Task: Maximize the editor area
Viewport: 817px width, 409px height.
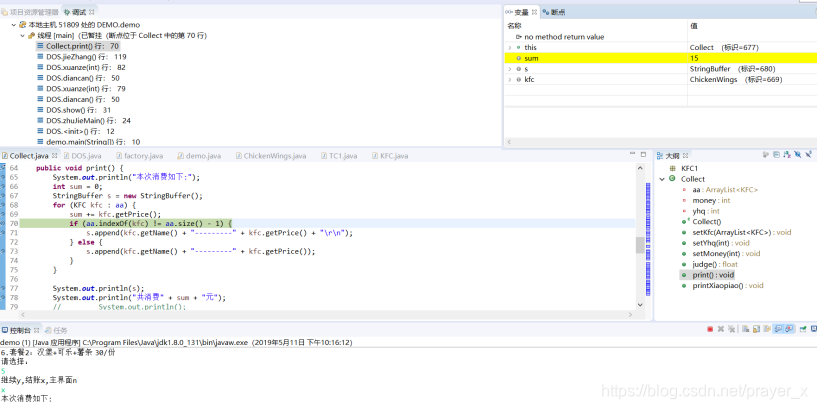Action: pos(643,154)
